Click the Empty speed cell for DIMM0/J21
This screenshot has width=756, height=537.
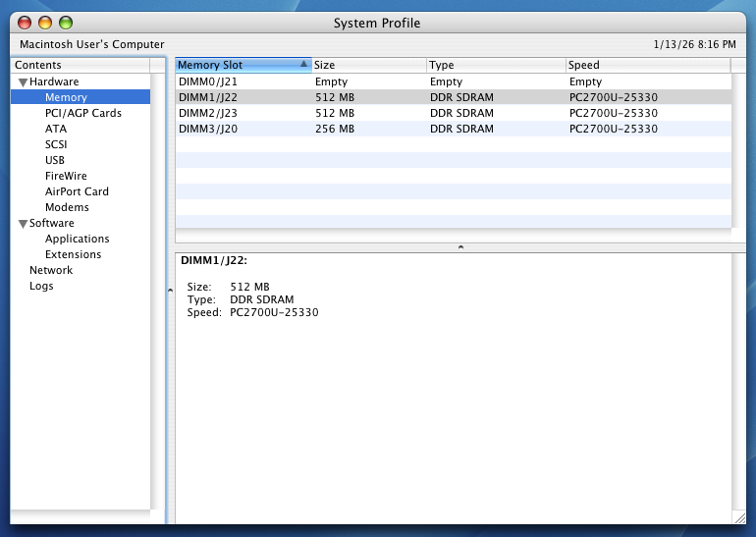585,81
